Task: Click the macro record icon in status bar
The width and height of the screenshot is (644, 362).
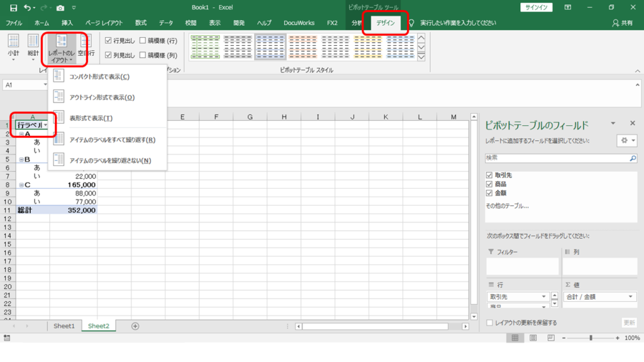Action: coord(6,337)
